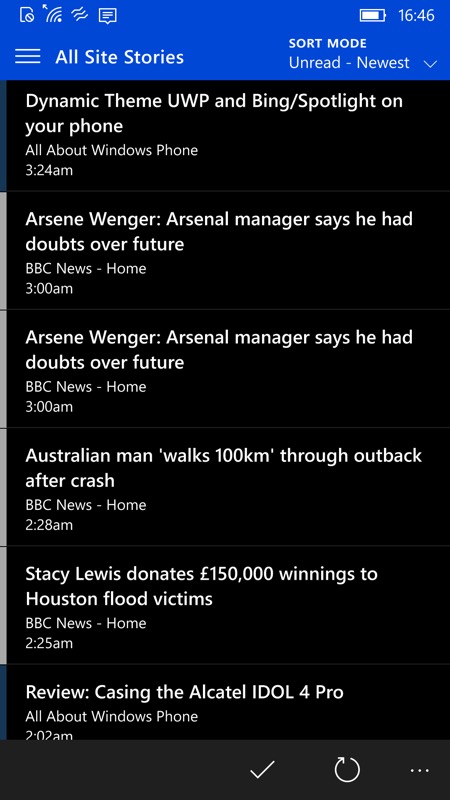
Task: Open Australian man walks 100km story
Action: [225, 487]
